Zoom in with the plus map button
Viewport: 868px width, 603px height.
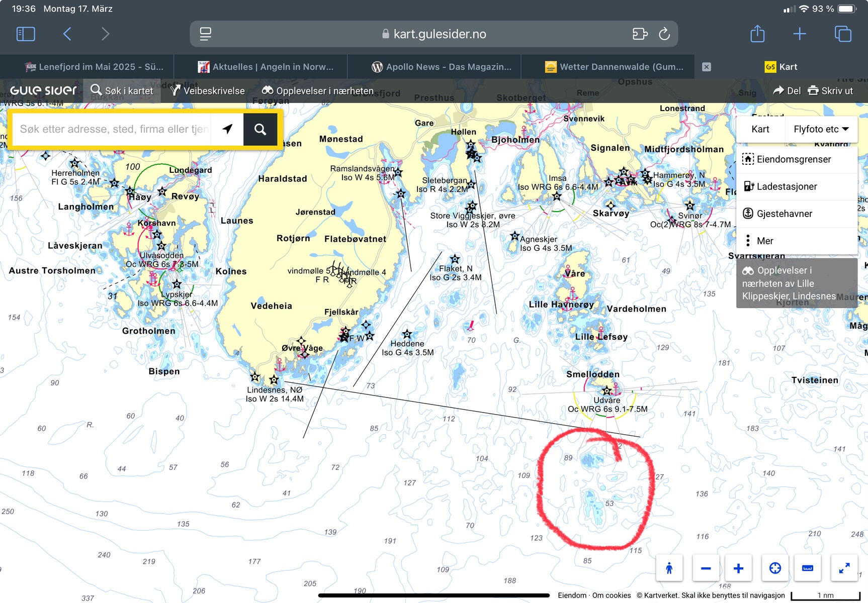[x=738, y=568]
